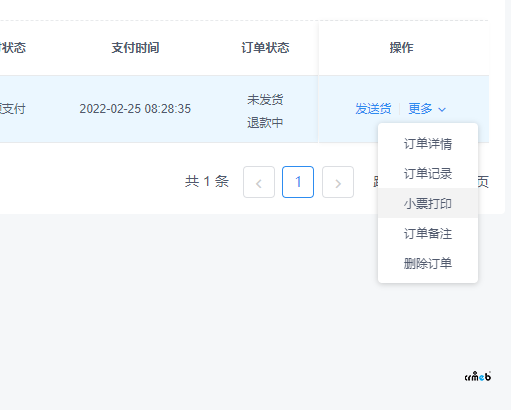Go to the previous page arrow
This screenshot has width=511, height=410.
coord(259,182)
